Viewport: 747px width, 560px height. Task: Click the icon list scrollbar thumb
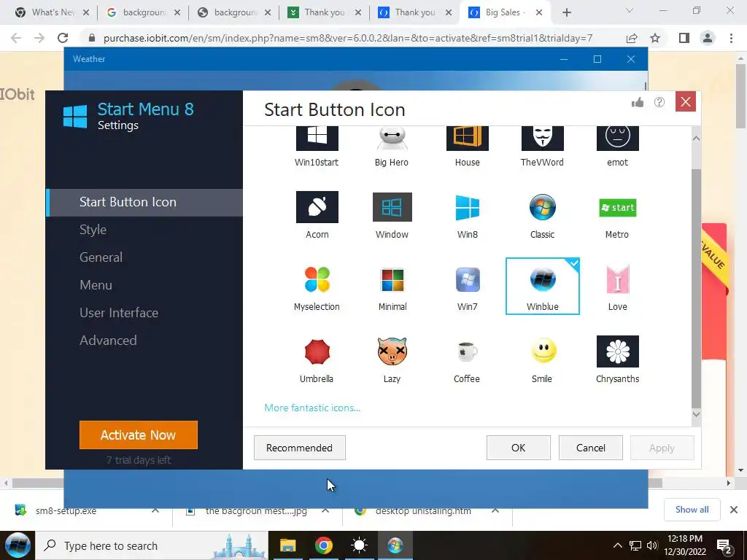click(x=696, y=288)
